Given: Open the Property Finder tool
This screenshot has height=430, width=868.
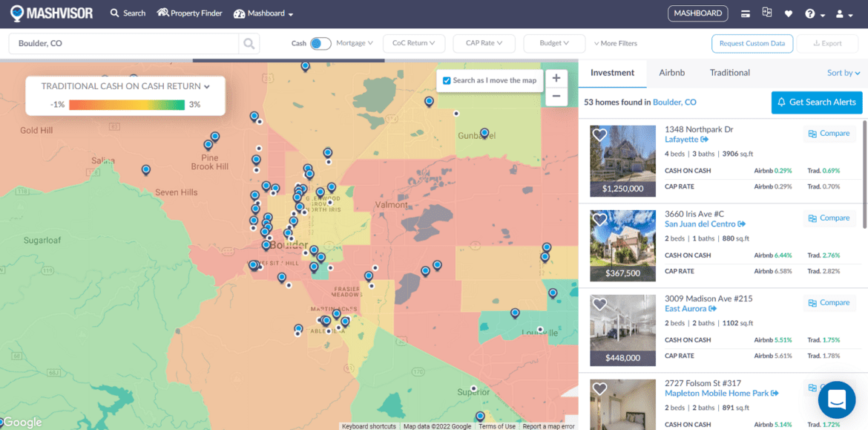Looking at the screenshot, I should click(189, 13).
